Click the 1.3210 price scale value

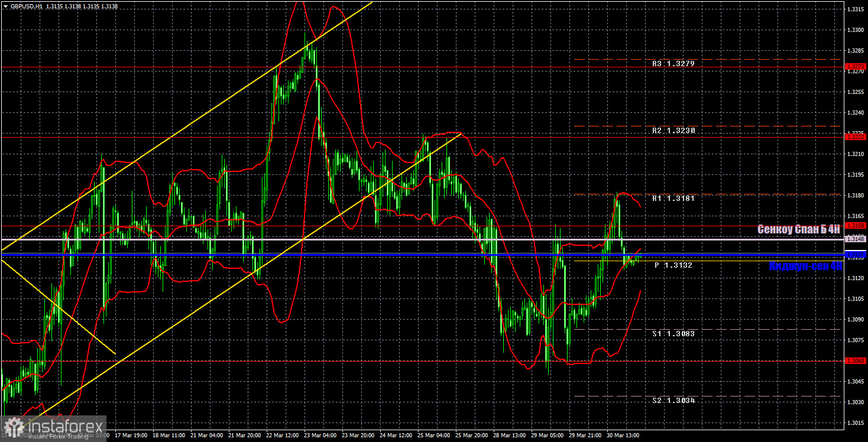(x=856, y=154)
